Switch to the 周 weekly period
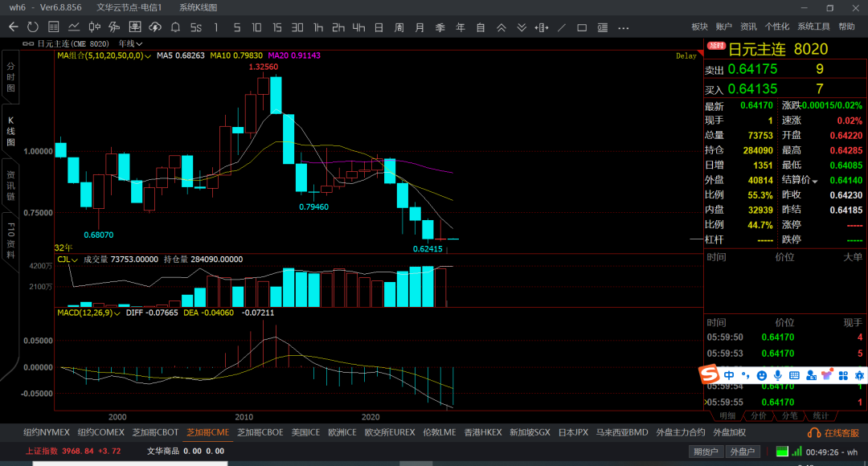Image resolution: width=868 pixels, height=466 pixels. pos(399,27)
